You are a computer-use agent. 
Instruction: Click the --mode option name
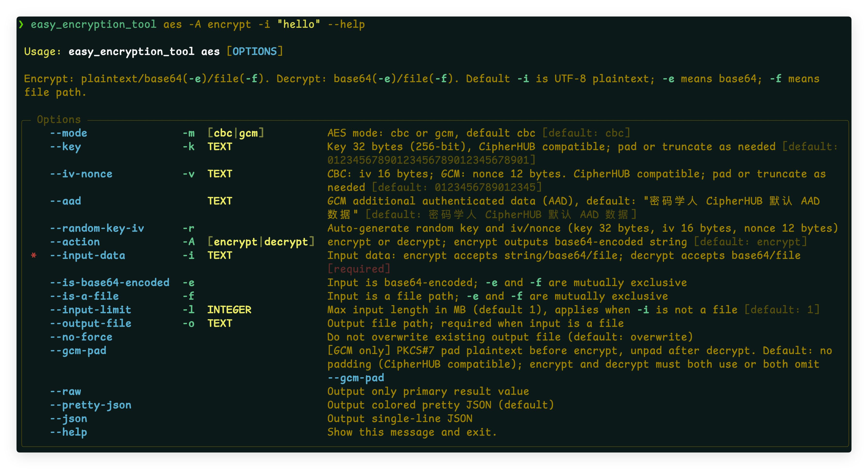68,133
